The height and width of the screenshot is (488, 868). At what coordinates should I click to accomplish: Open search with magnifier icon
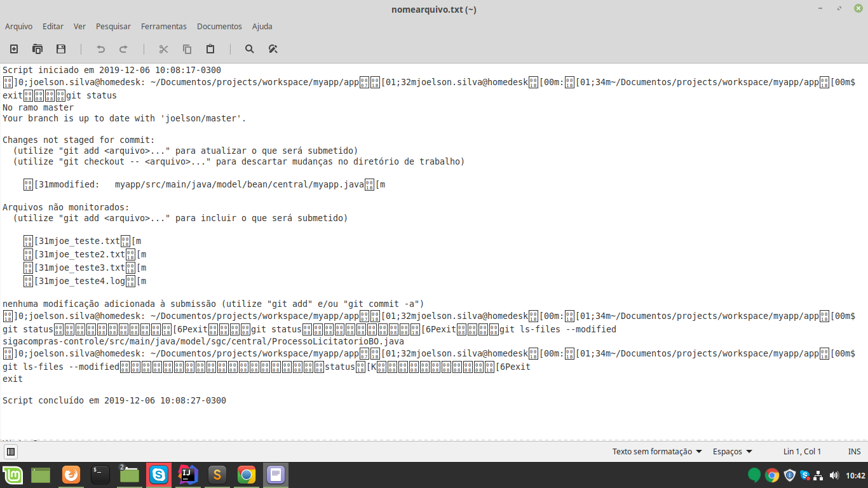(250, 49)
